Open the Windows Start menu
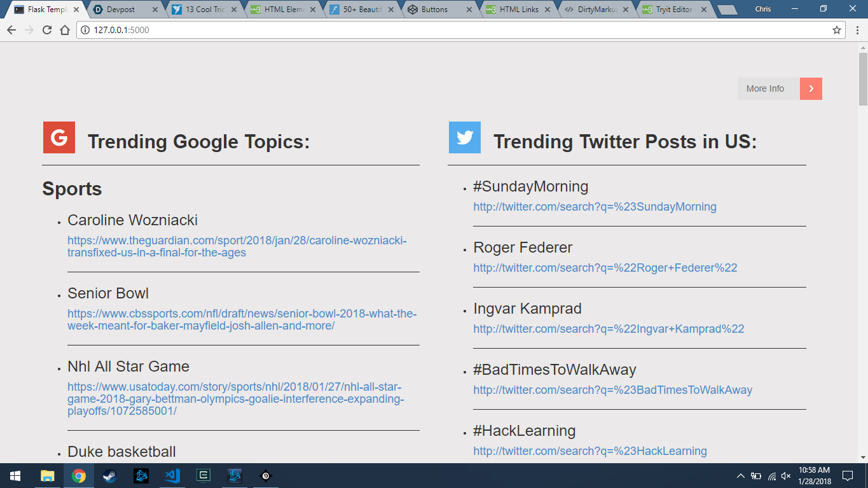Image resolution: width=868 pixels, height=488 pixels. click(15, 476)
